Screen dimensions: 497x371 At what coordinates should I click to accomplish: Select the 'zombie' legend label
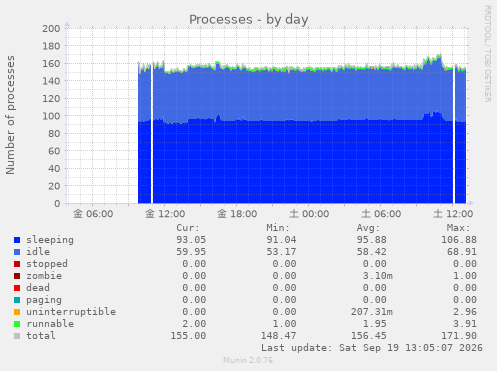(44, 276)
